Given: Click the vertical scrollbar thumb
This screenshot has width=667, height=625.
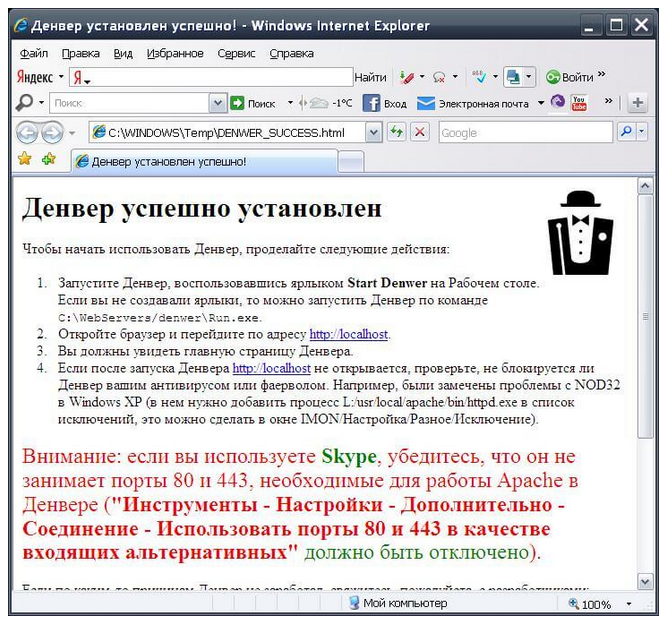Looking at the screenshot, I should click(x=645, y=316).
